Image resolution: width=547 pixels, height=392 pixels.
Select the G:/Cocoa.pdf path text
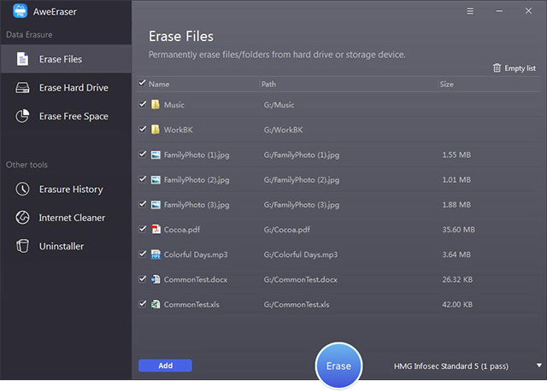(287, 230)
